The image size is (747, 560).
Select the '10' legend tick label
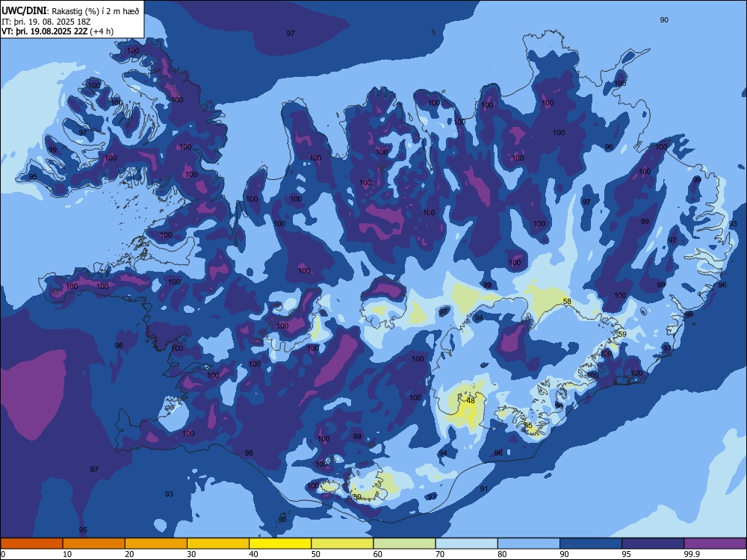point(67,554)
